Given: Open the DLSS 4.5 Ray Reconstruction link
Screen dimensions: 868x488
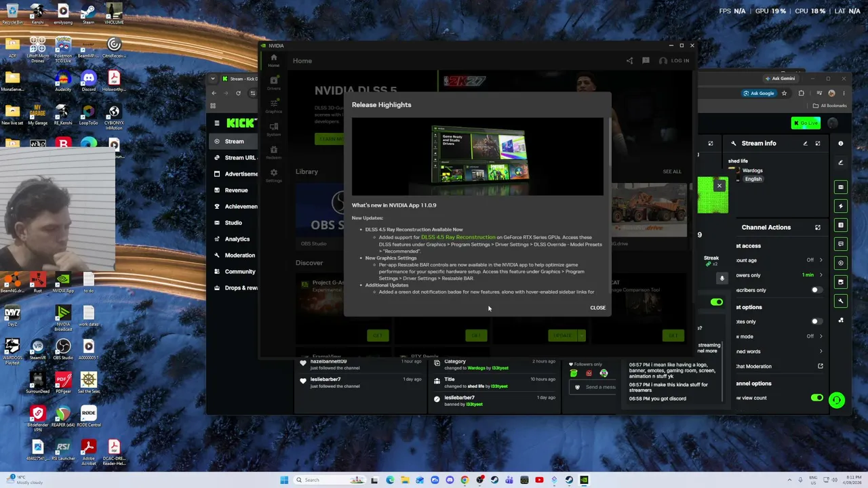Looking at the screenshot, I should pyautogui.click(x=458, y=237).
